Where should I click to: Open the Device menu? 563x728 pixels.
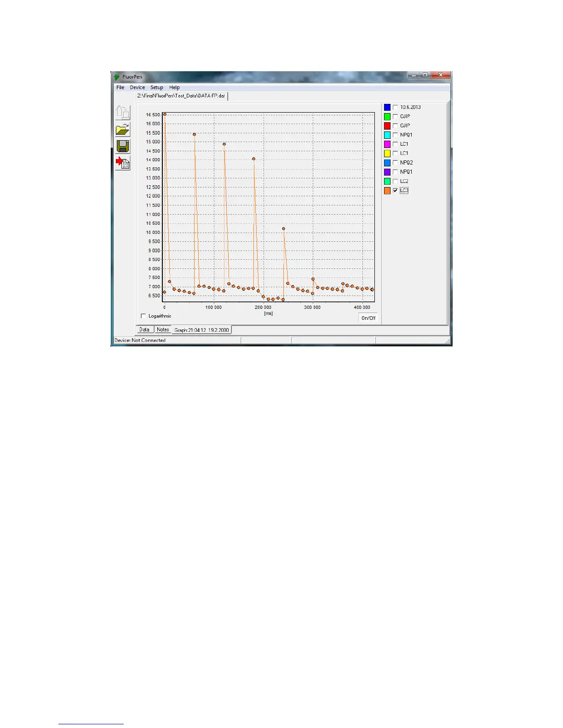click(137, 87)
